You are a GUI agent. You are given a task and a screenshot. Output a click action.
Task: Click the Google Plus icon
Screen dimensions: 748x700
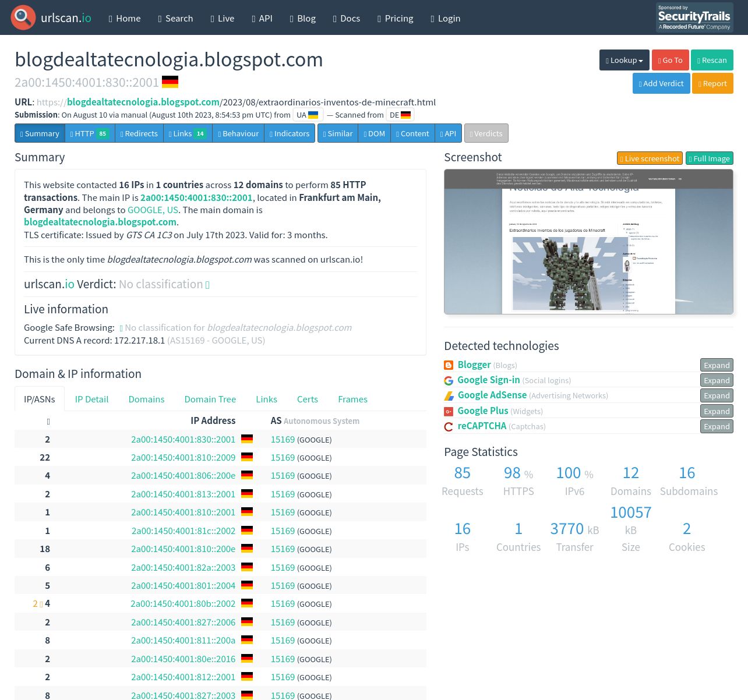coord(449,411)
